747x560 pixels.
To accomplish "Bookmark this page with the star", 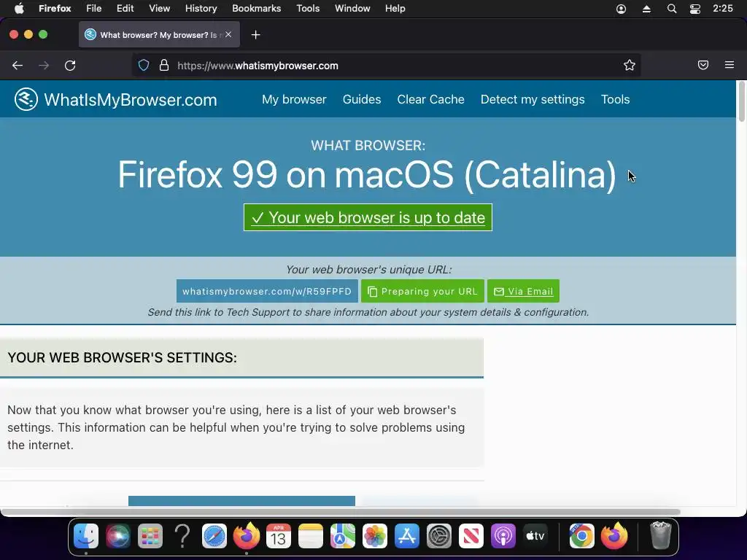I will [630, 65].
